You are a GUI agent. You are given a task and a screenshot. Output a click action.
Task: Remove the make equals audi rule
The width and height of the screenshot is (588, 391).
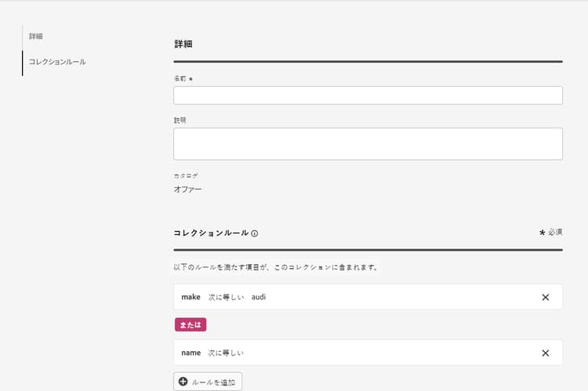pos(546,297)
